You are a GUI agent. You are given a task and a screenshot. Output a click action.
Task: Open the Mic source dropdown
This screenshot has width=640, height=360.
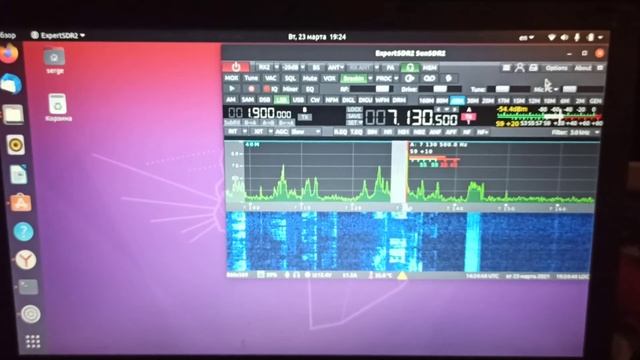[547, 89]
